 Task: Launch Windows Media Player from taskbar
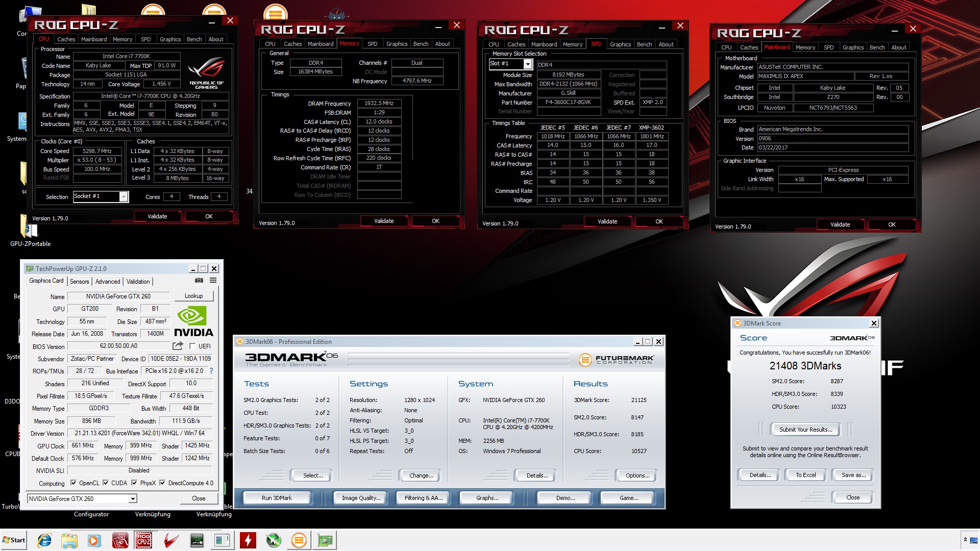tap(94, 540)
